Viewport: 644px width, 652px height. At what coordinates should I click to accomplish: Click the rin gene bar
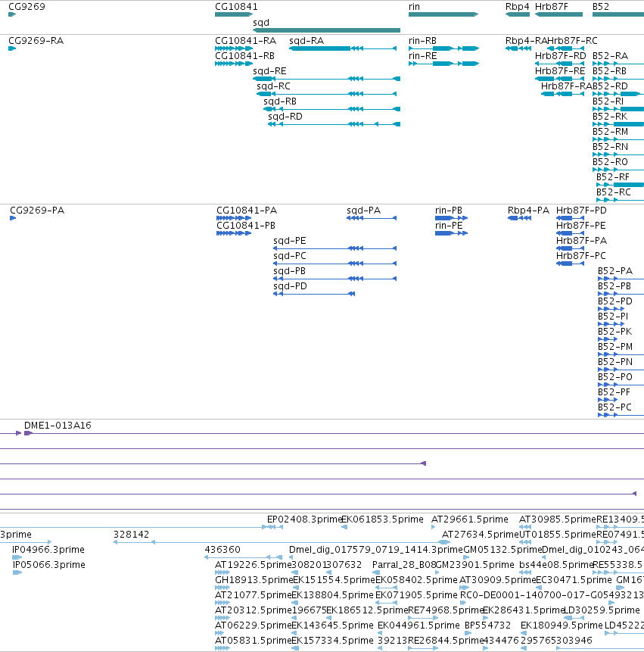click(x=443, y=14)
